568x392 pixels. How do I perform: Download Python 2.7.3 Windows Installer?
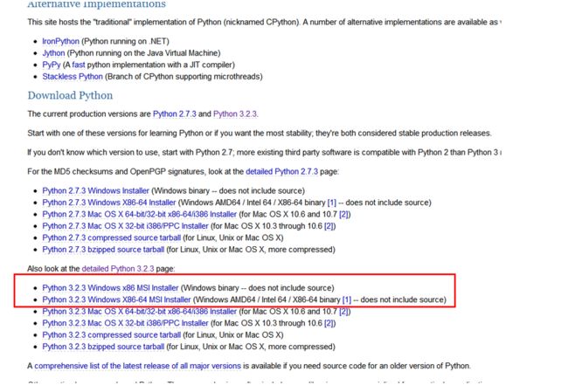click(x=95, y=190)
